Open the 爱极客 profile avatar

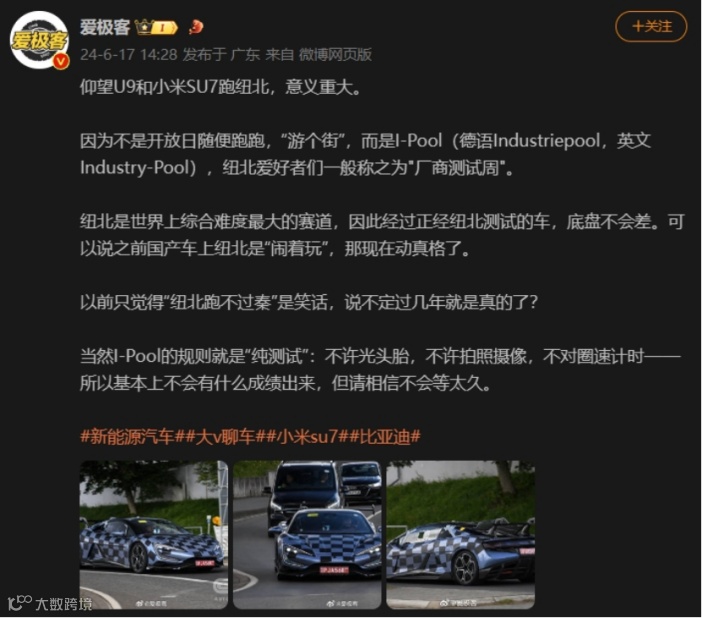[x=39, y=40]
